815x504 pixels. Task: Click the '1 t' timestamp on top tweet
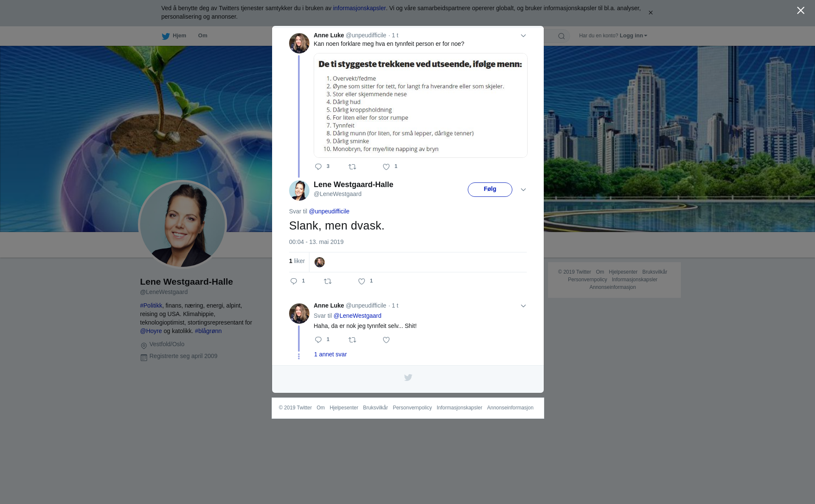395,35
